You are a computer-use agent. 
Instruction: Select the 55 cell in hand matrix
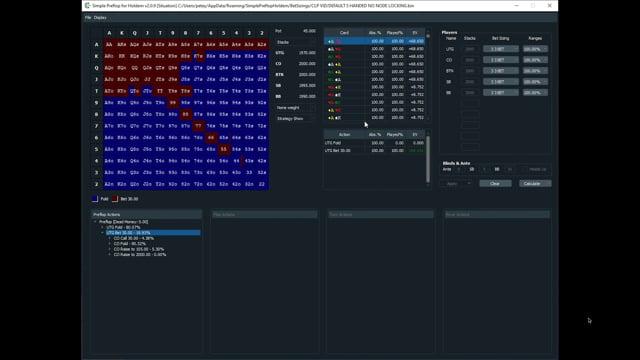pos(224,149)
